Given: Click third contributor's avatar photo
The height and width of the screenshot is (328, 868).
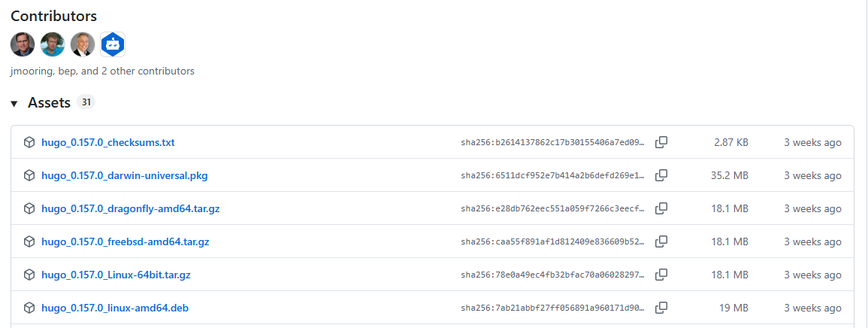Looking at the screenshot, I should [83, 44].
